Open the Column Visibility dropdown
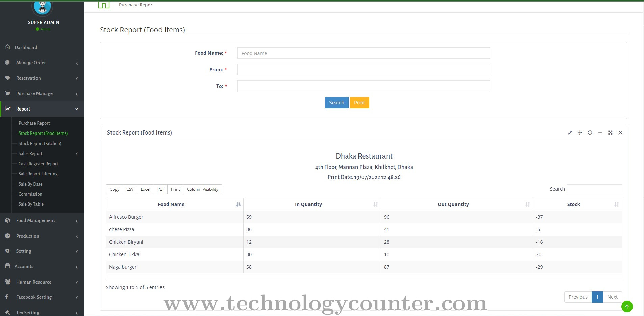Screen dimensions: 644x316 pyautogui.click(x=203, y=189)
